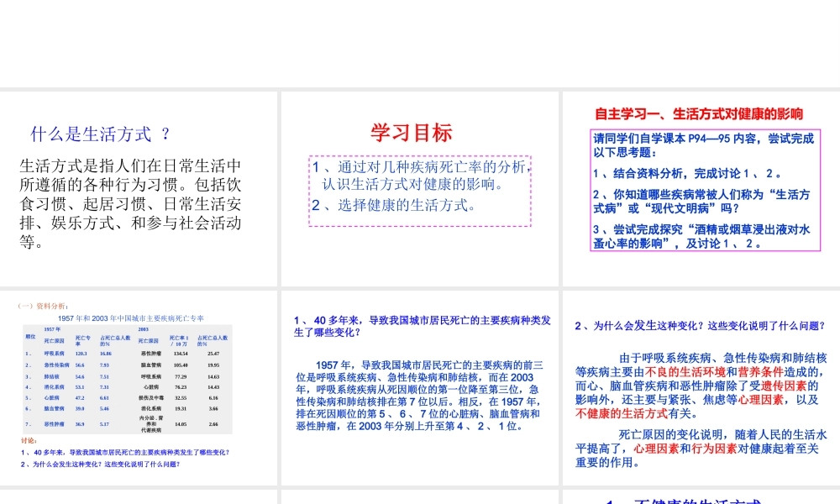
Task: Click the paragraph starting '1957 年，导致我国城市居民死亡'
Action: click(x=419, y=396)
